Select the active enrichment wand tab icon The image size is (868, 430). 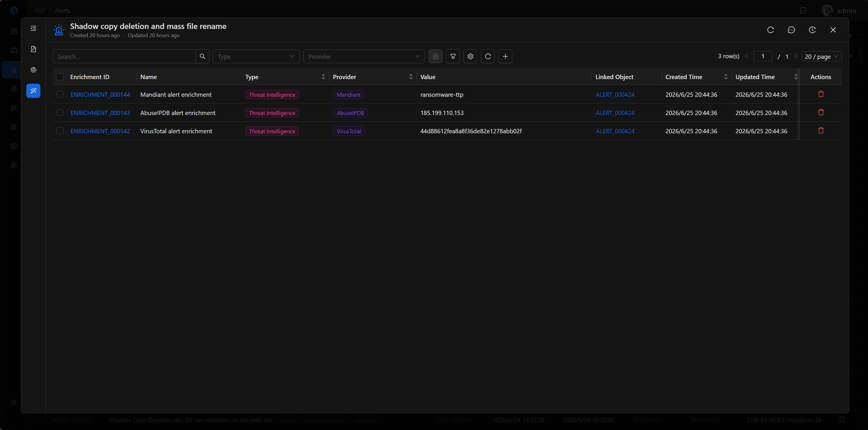point(33,91)
